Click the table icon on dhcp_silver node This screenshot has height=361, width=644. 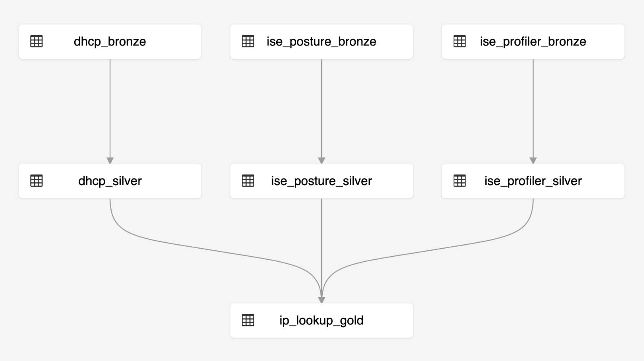(37, 181)
